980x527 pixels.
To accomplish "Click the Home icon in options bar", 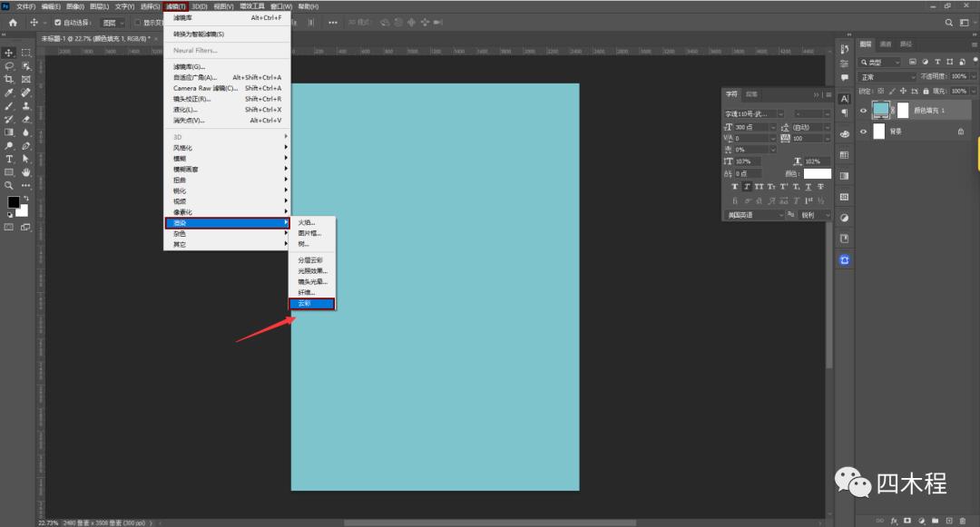I will click(13, 22).
